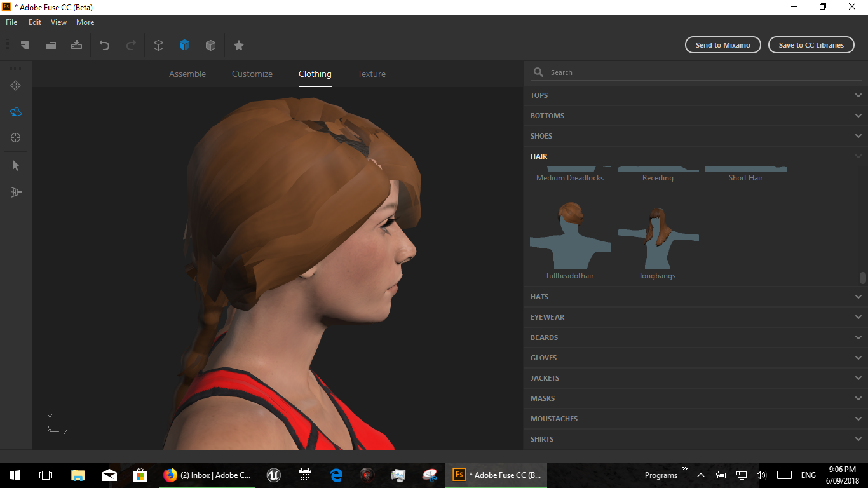868x488 pixels.
Task: Expand the MOUSTACHES category
Action: tap(696, 419)
